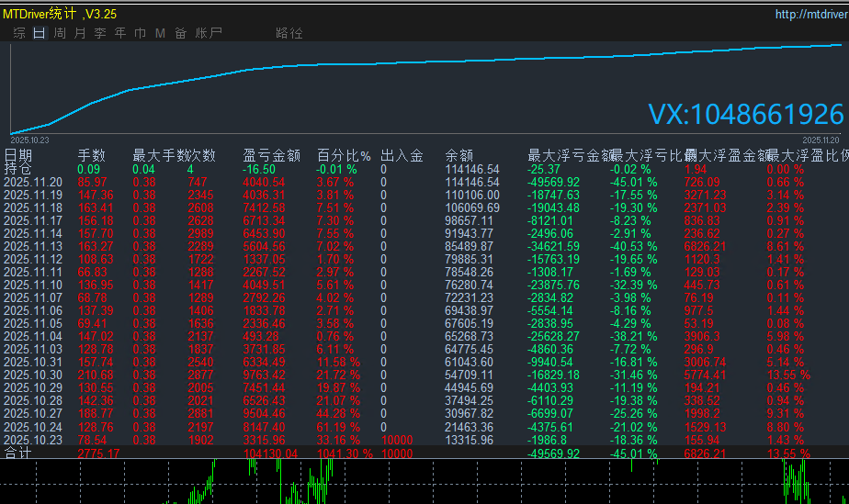The width and height of the screenshot is (849, 504).
Task: Click the 百分比% column header
Action: (x=344, y=156)
